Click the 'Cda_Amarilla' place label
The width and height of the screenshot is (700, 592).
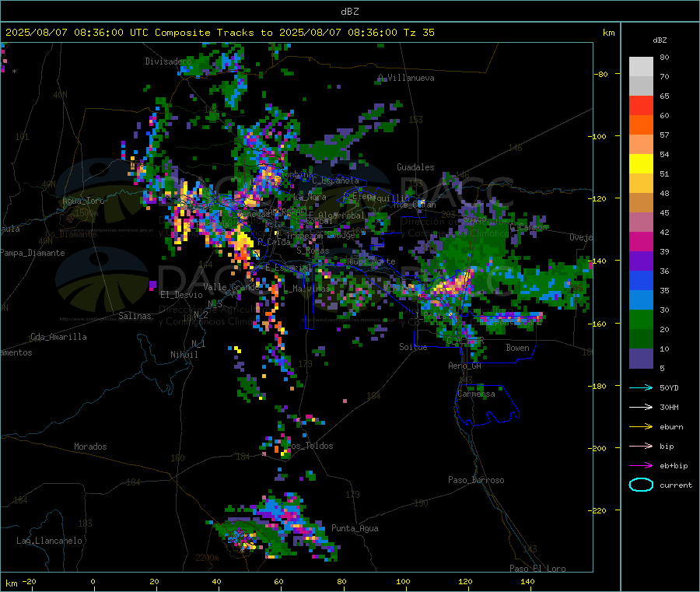pos(58,337)
